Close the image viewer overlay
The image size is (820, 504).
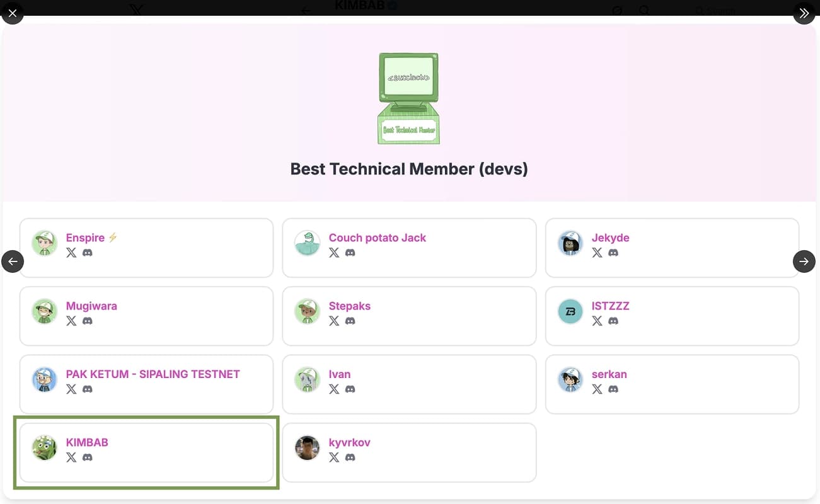(13, 13)
